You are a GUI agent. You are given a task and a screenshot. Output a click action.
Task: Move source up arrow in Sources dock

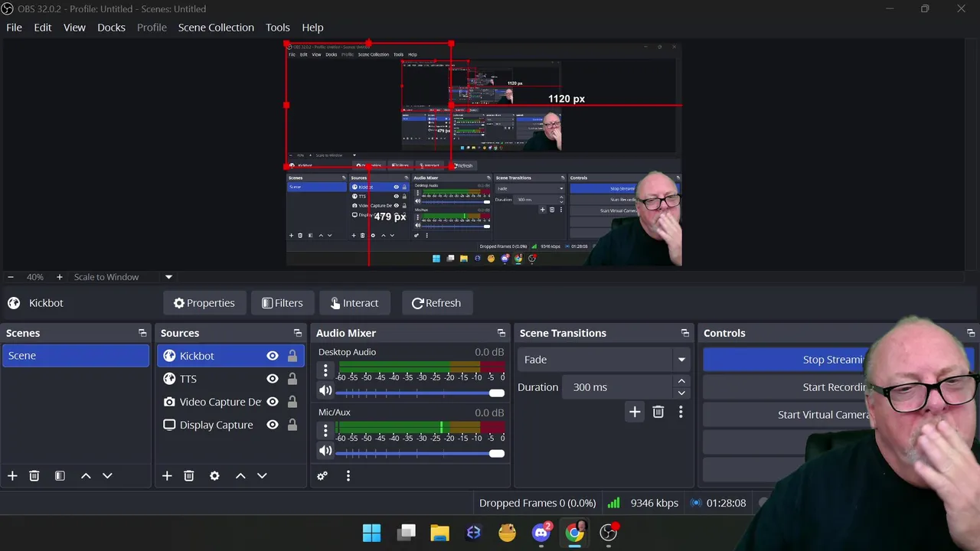[x=240, y=476]
